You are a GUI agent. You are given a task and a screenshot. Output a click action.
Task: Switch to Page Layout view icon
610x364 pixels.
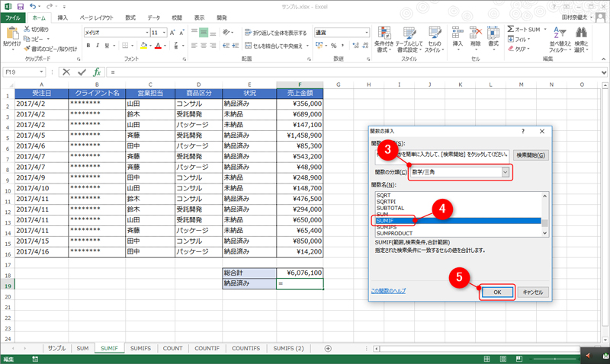(x=502, y=359)
